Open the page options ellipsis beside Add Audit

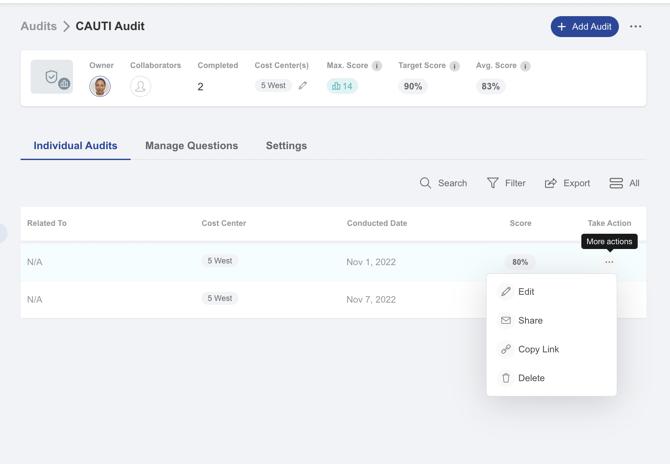tap(636, 27)
